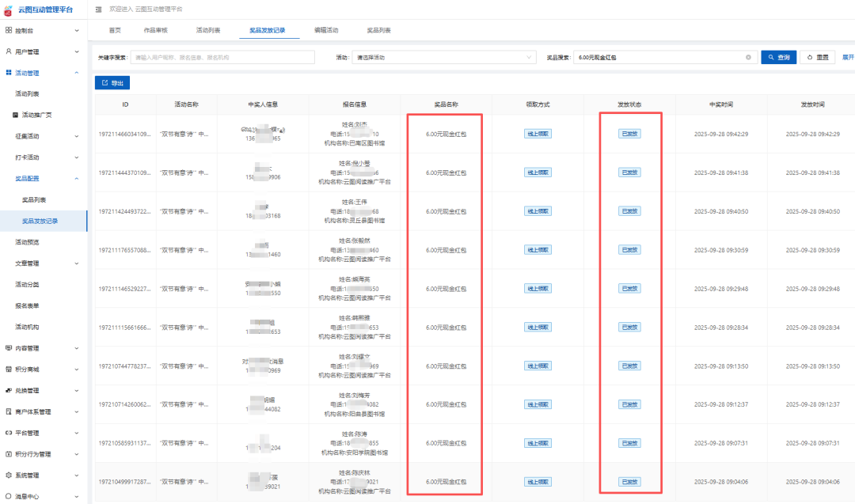Screen dimensions: 855x504
Task: Click the 控制台 dashboard grid icon
Action: tap(8, 30)
